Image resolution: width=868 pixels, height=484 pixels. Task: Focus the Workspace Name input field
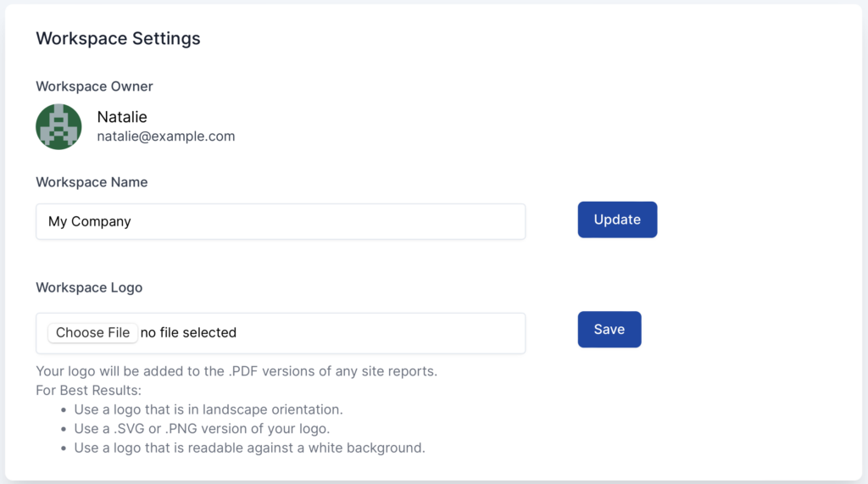(x=322, y=221)
